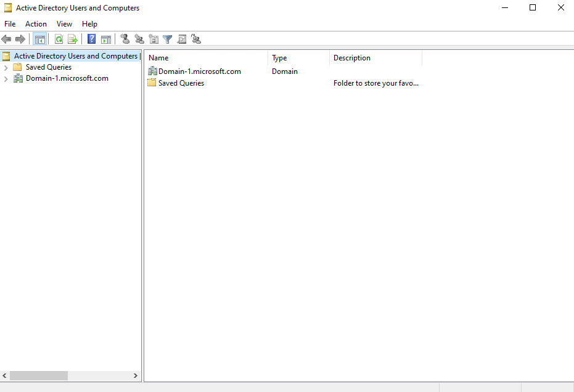
Task: Click the horizontal scrollbar right arrow
Action: point(136,375)
